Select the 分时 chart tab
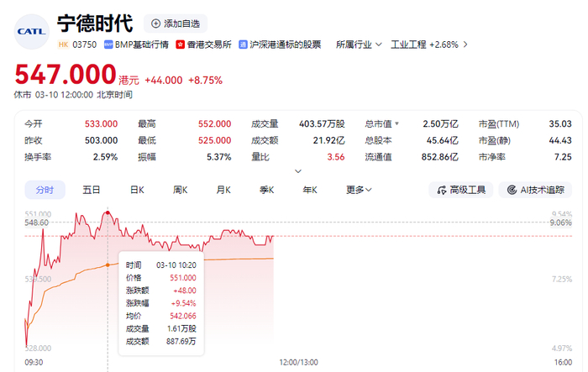This screenshot has width=588, height=372. click(x=45, y=190)
